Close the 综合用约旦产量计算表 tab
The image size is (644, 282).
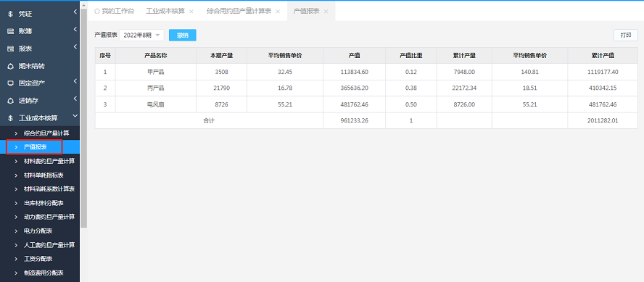pyautogui.click(x=278, y=12)
